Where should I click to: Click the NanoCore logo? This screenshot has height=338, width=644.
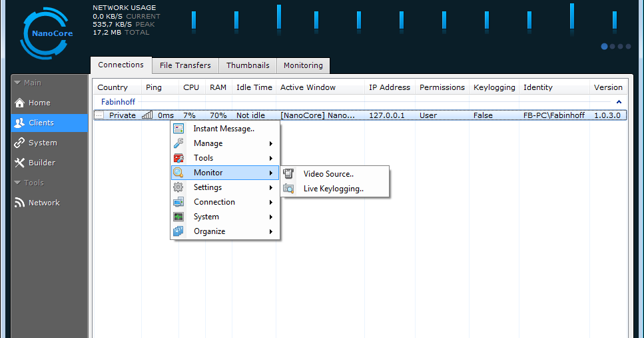46,33
